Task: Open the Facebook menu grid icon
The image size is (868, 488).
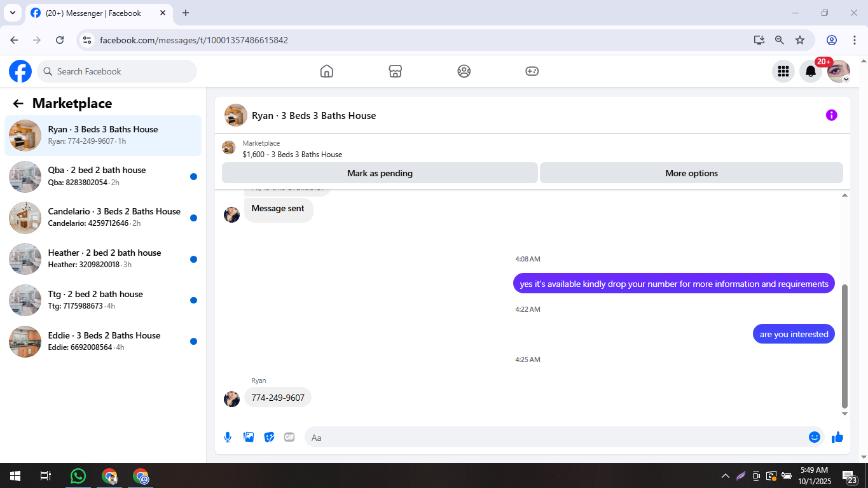Action: coord(783,71)
